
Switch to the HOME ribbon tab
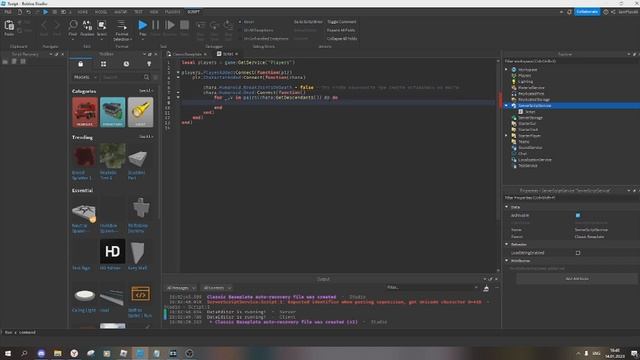(x=82, y=12)
